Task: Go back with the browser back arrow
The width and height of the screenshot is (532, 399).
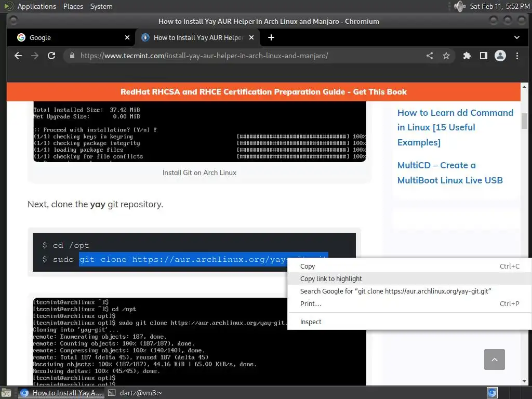Action: [18, 56]
